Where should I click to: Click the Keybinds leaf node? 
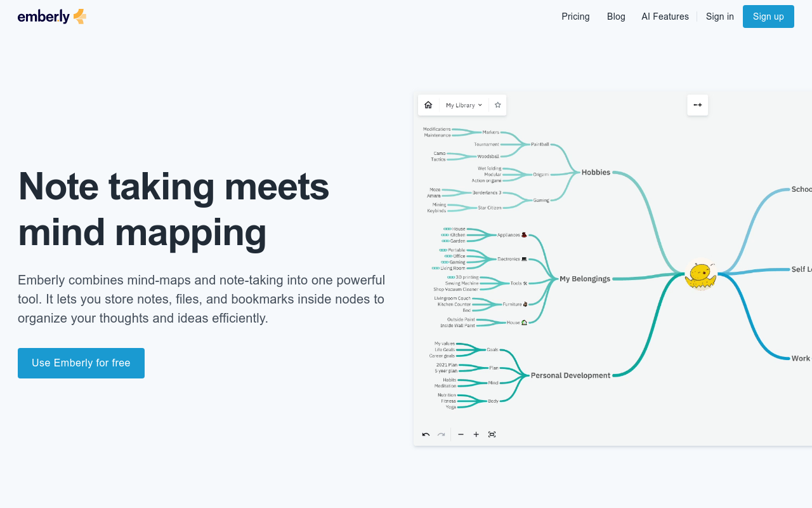[436, 211]
